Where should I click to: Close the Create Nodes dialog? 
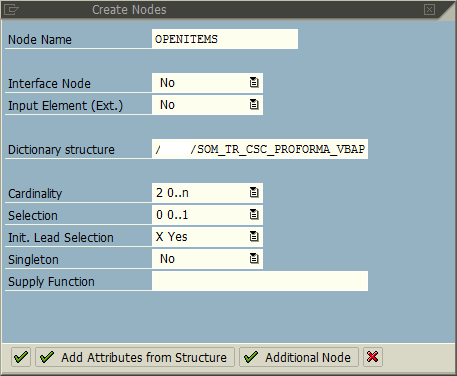[429, 10]
